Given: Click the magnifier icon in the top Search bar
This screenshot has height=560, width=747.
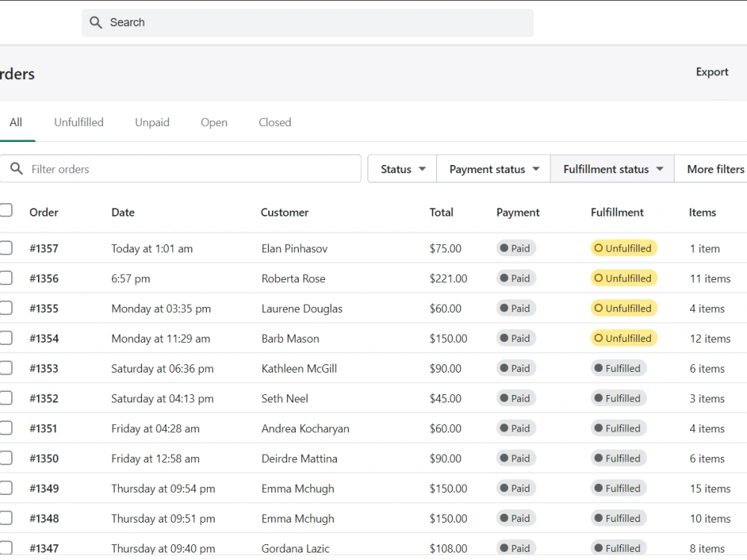Looking at the screenshot, I should [x=96, y=22].
